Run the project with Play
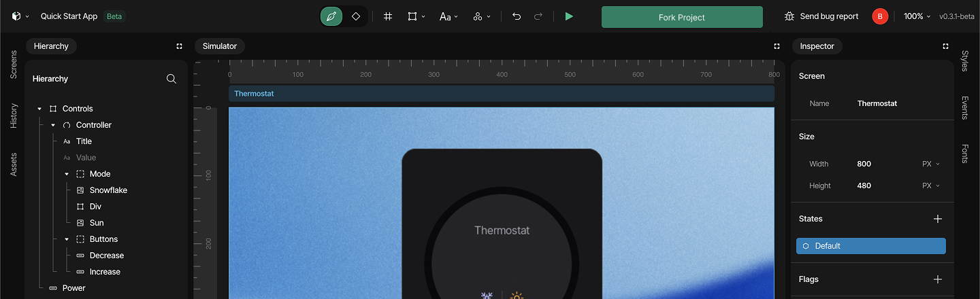The width and height of the screenshot is (980, 299). click(569, 16)
